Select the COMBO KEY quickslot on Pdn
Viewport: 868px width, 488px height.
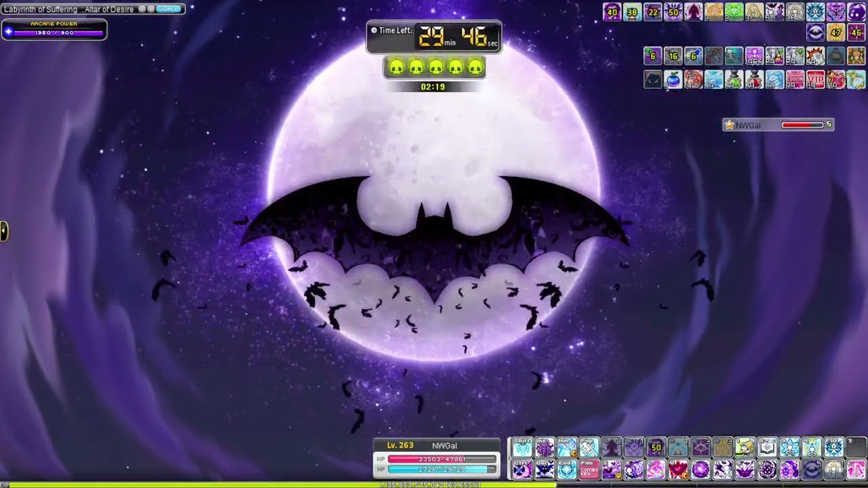(x=590, y=469)
